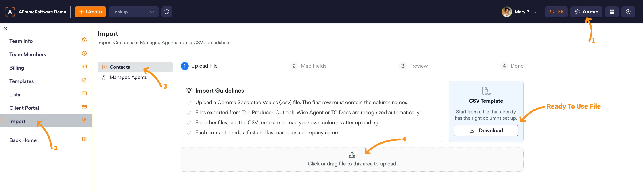The image size is (644, 192).
Task: Open the Admin settings button
Action: (586, 12)
